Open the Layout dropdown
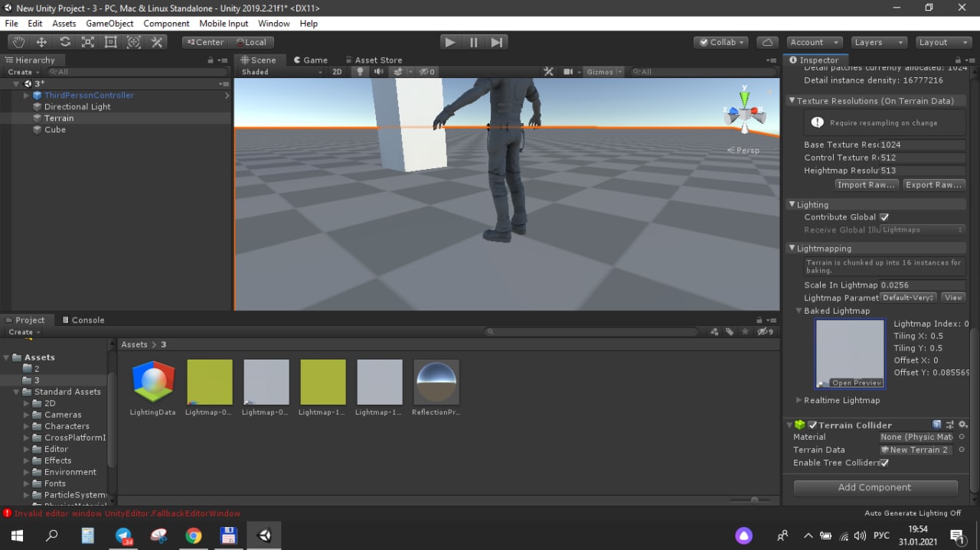Image resolution: width=980 pixels, height=550 pixels. pos(942,42)
